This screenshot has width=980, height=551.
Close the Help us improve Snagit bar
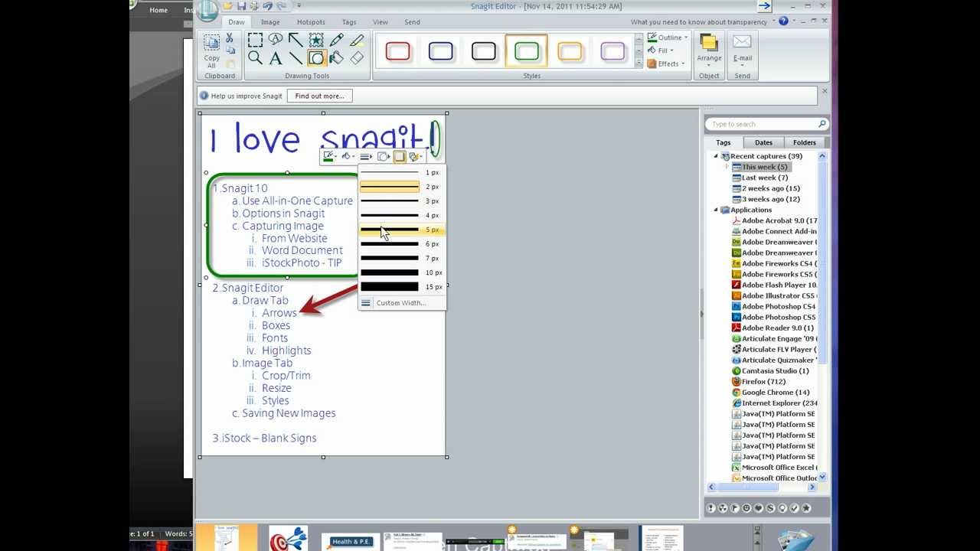click(x=825, y=91)
